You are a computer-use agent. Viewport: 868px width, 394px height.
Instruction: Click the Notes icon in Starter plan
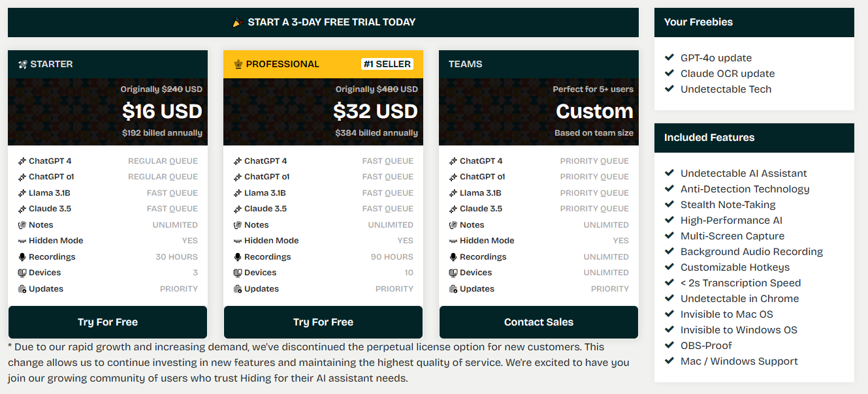click(22, 225)
